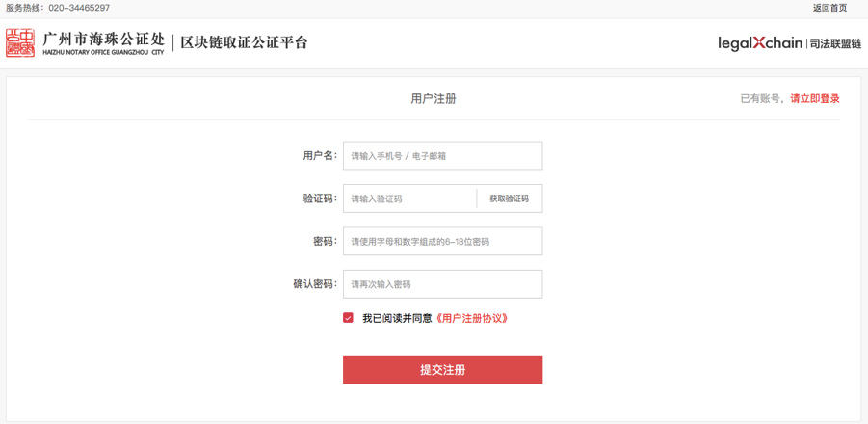The image size is (868, 424).
Task: Click the red Haizhu notary seal logo
Action: [x=20, y=42]
